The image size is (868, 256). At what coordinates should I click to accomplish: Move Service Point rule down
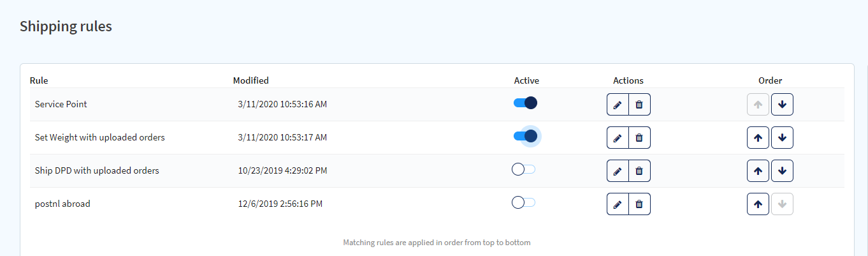coord(782,105)
